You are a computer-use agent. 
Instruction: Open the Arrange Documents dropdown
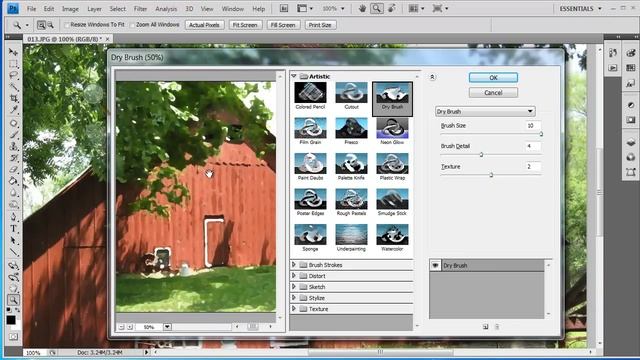coord(417,9)
